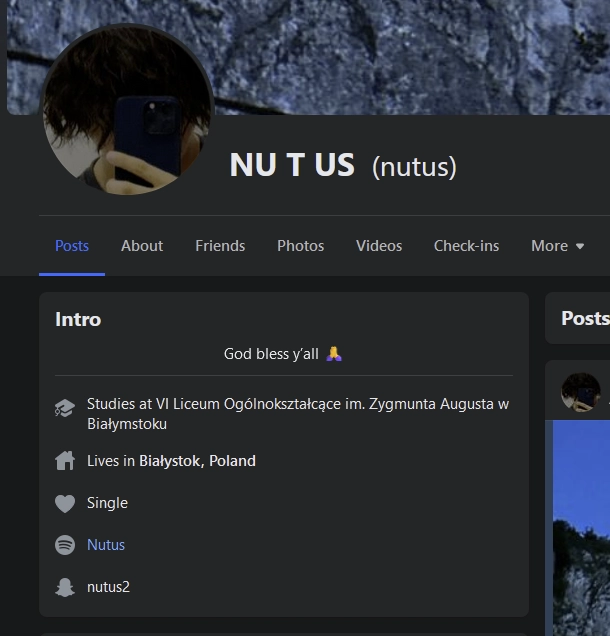Open the Check-ins tab

(x=466, y=246)
